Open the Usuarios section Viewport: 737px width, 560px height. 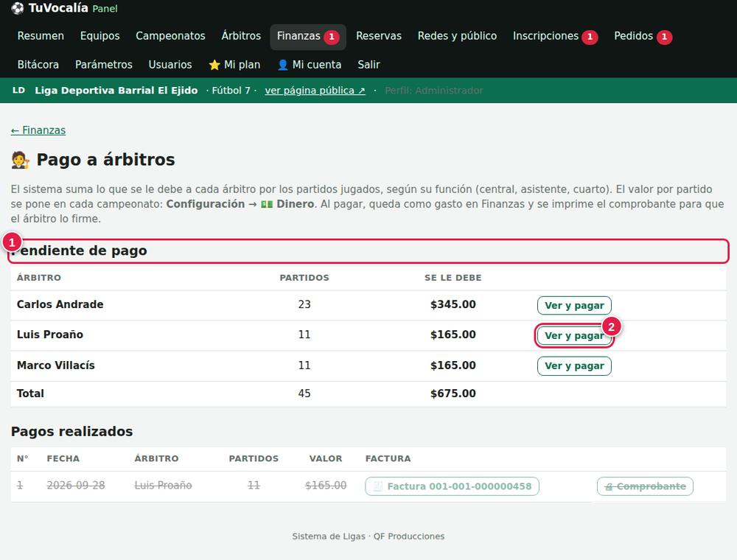(x=170, y=65)
